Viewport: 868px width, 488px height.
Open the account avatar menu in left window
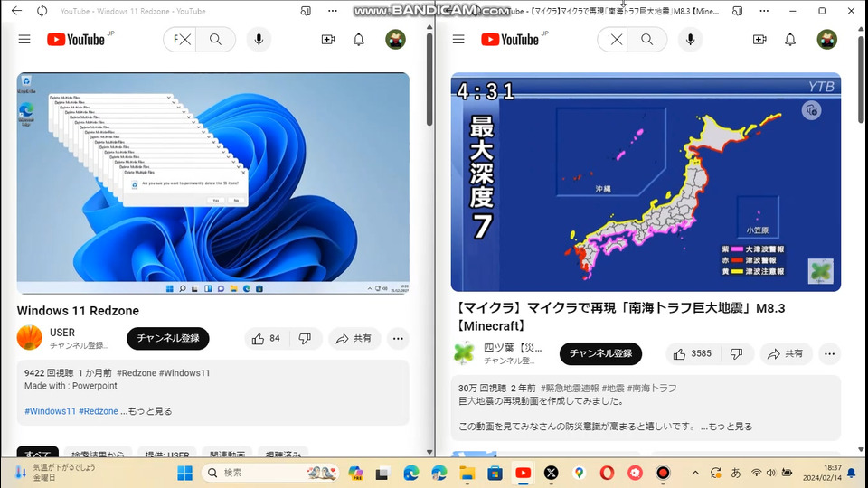pyautogui.click(x=395, y=39)
